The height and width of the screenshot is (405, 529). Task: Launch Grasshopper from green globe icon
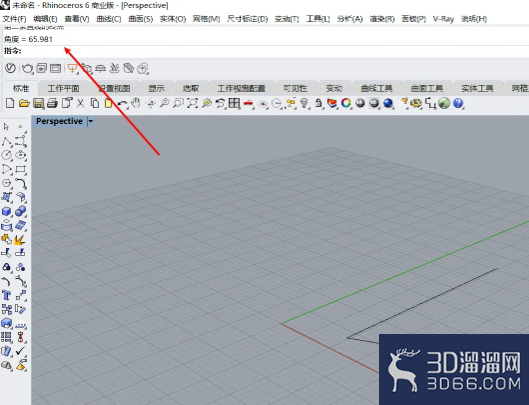pyautogui.click(x=444, y=103)
